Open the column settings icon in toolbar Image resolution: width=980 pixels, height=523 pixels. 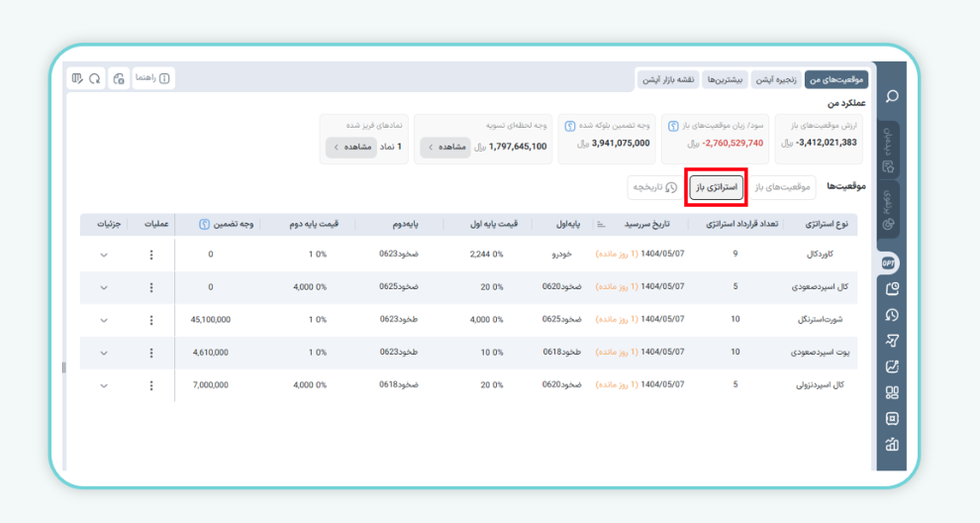point(76,78)
